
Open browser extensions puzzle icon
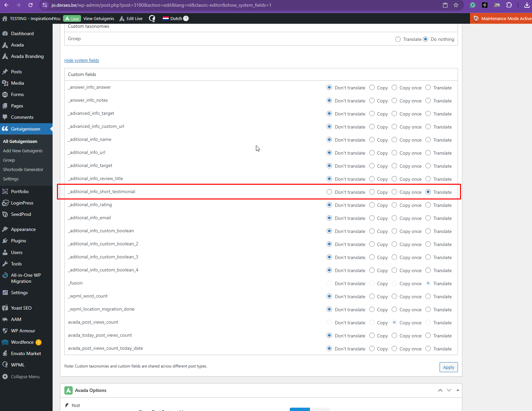click(x=509, y=5)
